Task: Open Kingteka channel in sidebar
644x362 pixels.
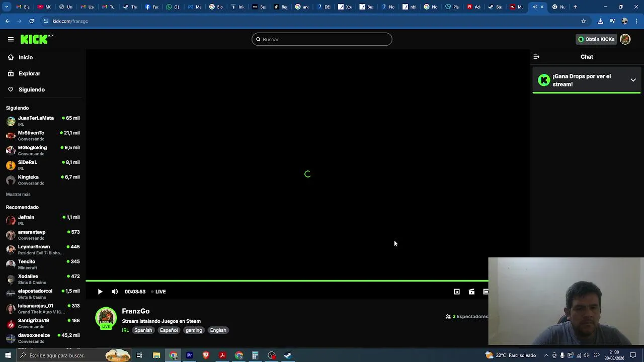Action: coord(42,180)
